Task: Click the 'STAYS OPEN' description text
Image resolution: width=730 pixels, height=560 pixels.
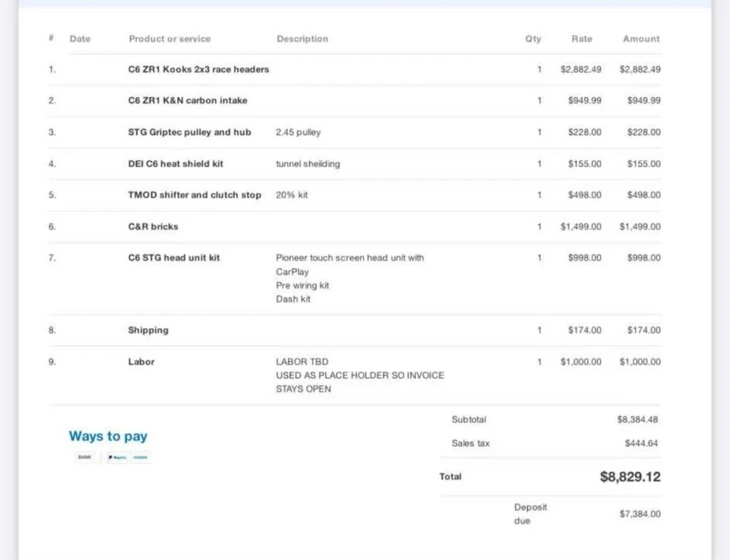Action: [303, 389]
